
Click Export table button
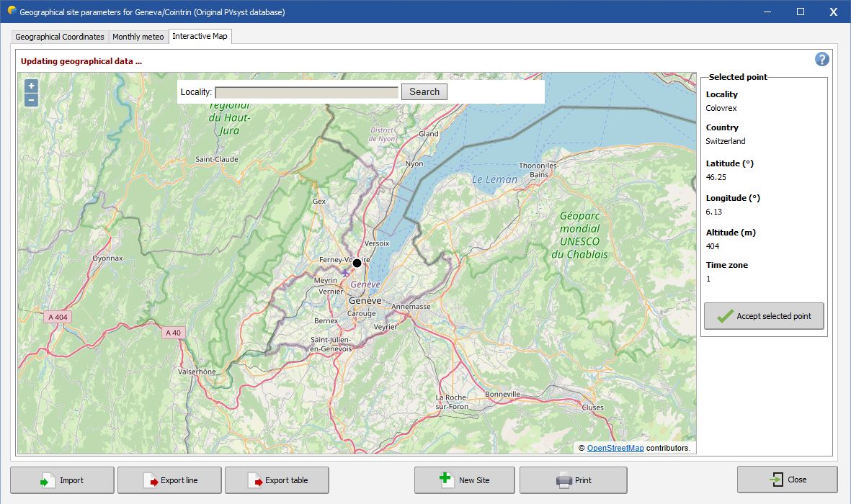(x=277, y=480)
